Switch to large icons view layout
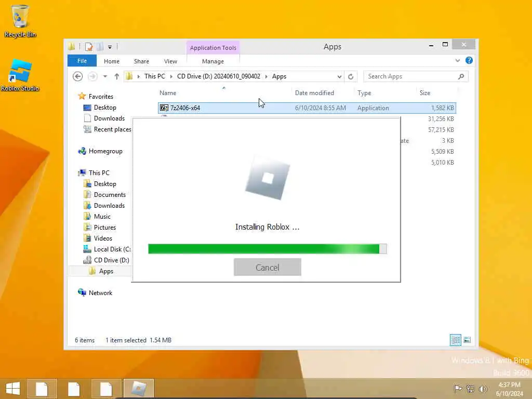Image resolution: width=532 pixels, height=399 pixels. tap(467, 340)
